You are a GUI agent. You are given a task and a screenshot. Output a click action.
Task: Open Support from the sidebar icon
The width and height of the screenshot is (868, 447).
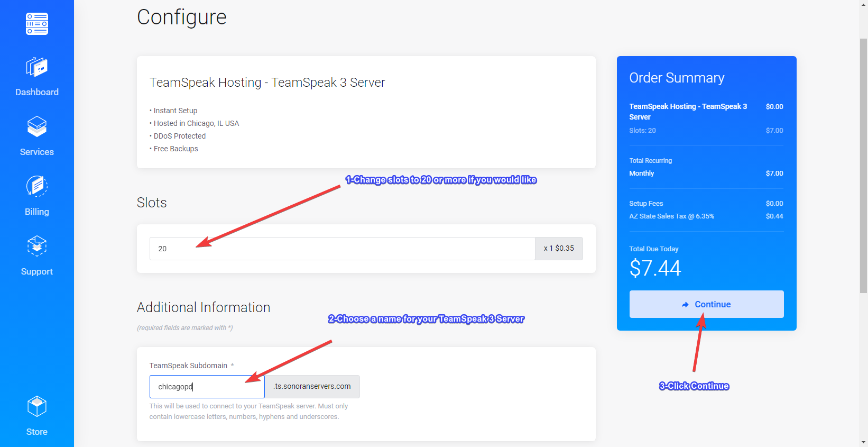pos(37,246)
